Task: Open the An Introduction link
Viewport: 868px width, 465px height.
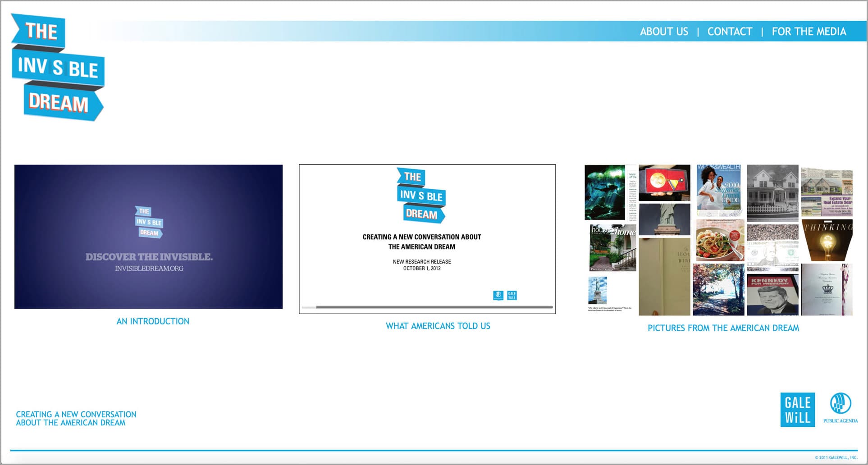Action: click(x=153, y=321)
